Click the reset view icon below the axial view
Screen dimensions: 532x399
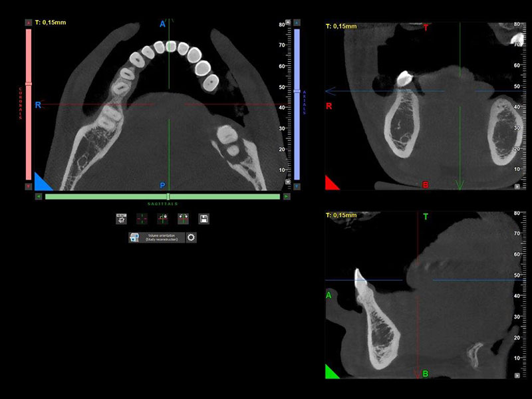coord(122,219)
